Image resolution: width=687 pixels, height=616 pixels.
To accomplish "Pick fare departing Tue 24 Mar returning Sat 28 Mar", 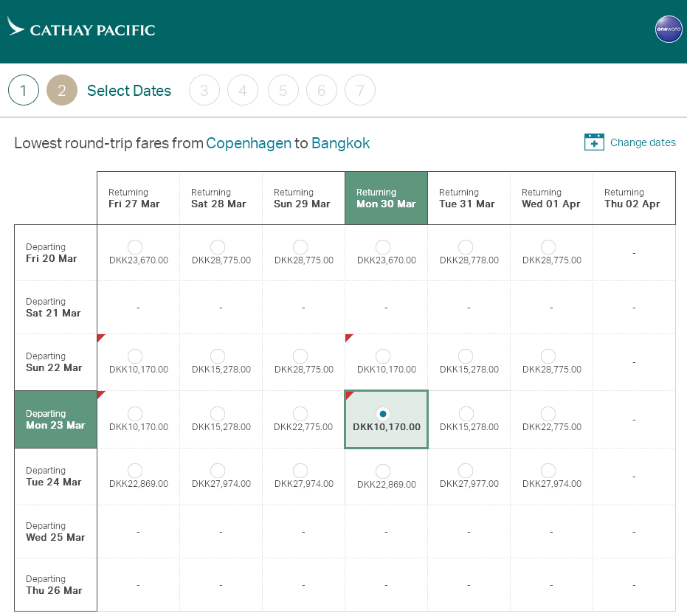I will (x=218, y=471).
